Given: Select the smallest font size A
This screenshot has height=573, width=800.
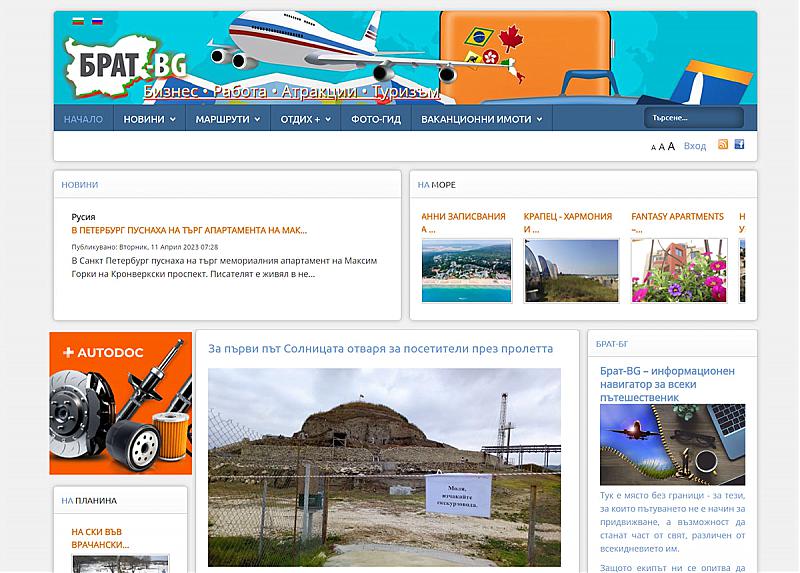Looking at the screenshot, I should (653, 147).
